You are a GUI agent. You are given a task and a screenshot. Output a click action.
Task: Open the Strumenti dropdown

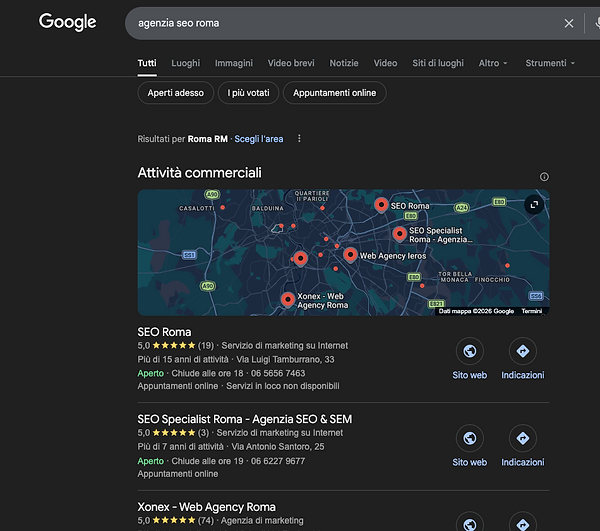[550, 63]
